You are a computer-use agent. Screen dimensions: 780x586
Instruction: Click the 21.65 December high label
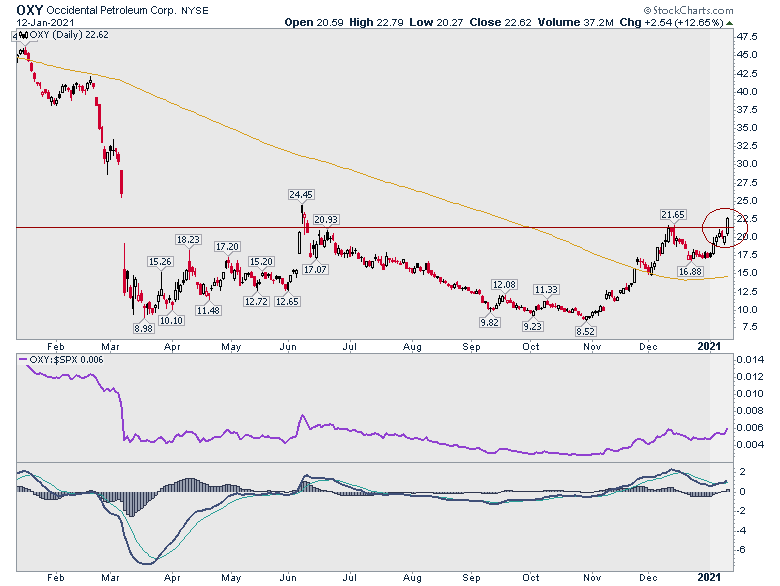673,214
